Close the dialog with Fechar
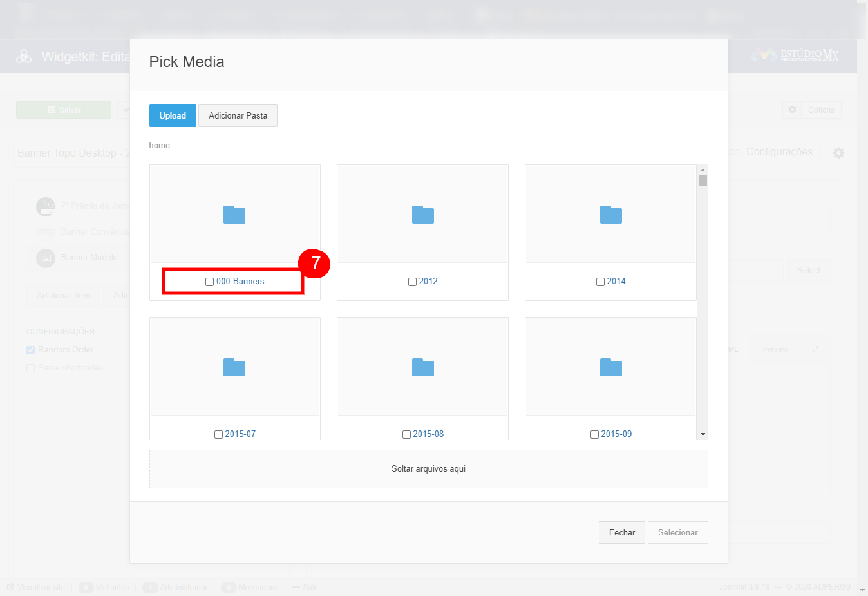Viewport: 868px width, 596px height. pyautogui.click(x=621, y=533)
